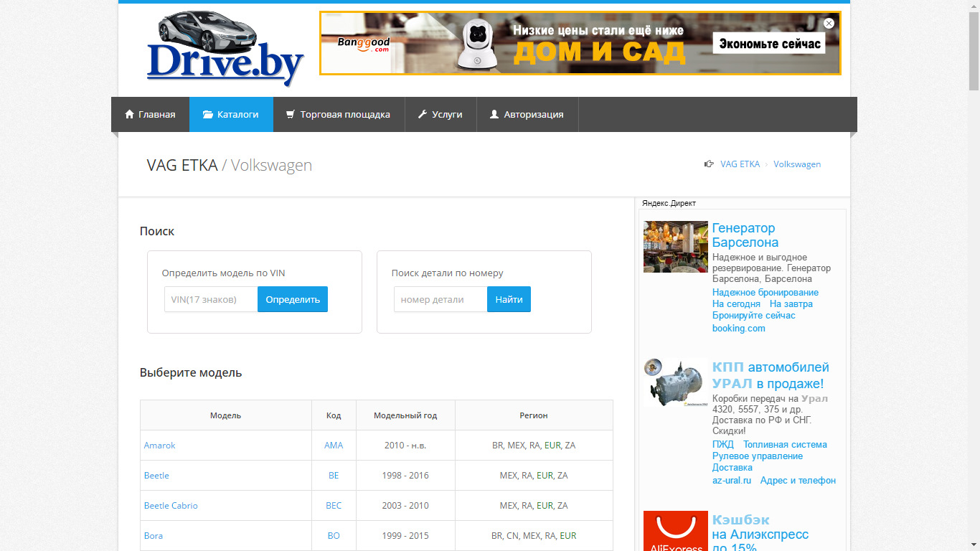The image size is (980, 551).
Task: Click the Адрес и телефон ad link
Action: [798, 481]
